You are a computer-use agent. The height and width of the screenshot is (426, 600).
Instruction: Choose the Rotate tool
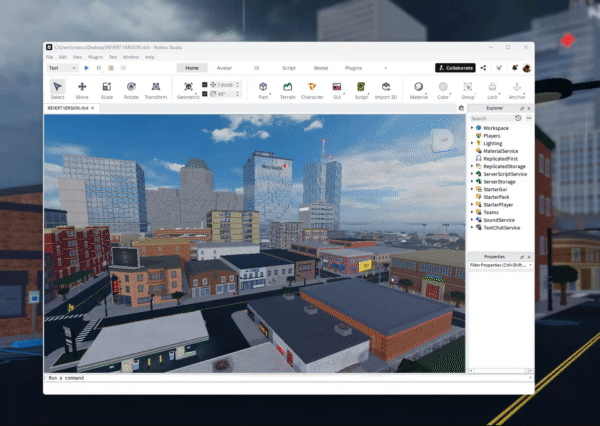coord(131,89)
